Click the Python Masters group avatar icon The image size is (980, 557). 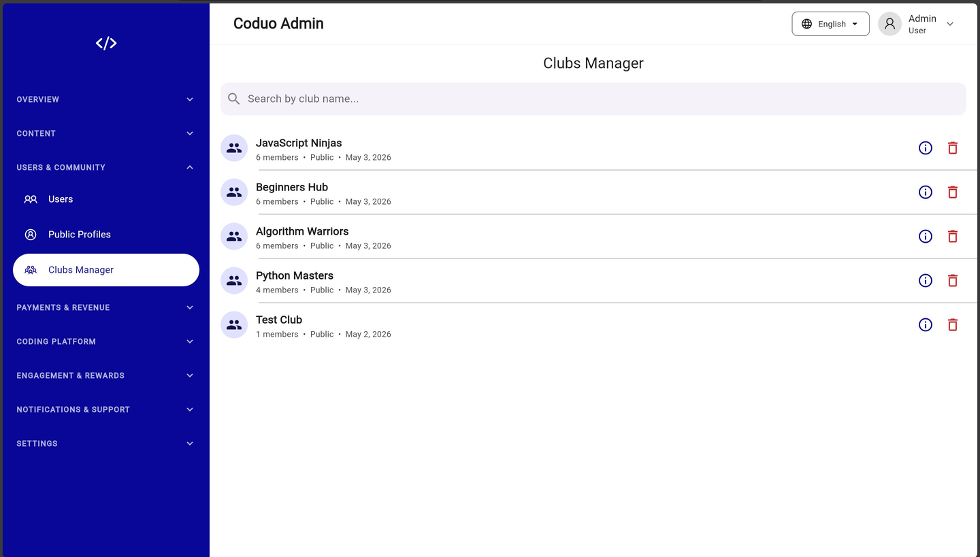tap(234, 280)
